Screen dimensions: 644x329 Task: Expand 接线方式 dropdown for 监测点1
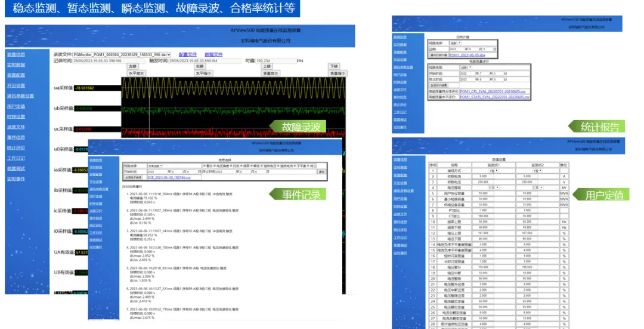pos(493,170)
